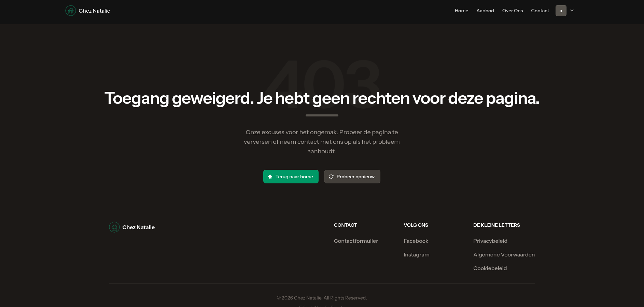Click the 'Onze excuses voor het ongemak' paragraph
Screen dimensions: 644x307
(x=322, y=142)
